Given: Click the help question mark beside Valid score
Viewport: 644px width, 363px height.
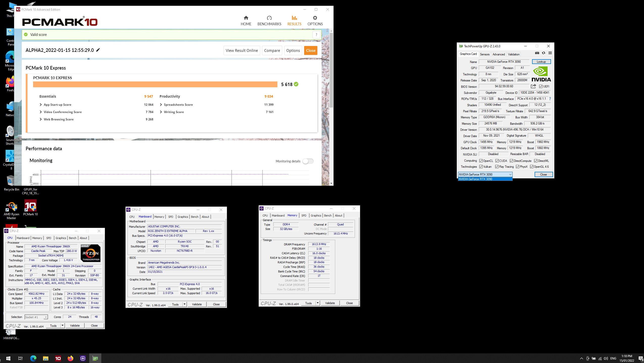Looking at the screenshot, I should (316, 35).
